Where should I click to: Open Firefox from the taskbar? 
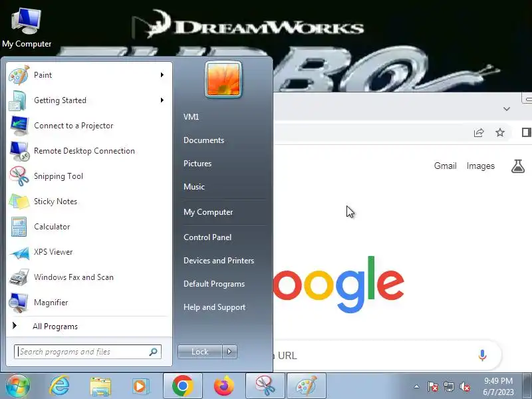[224, 386]
